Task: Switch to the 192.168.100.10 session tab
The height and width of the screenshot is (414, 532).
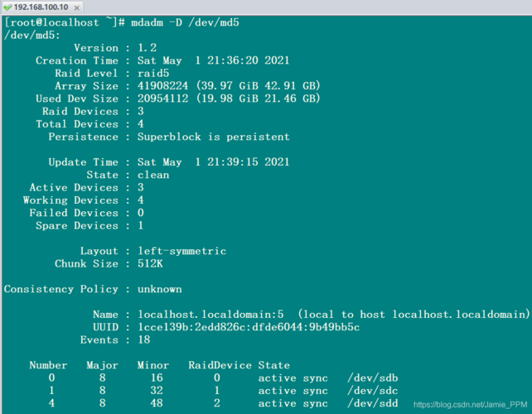Action: (41, 7)
